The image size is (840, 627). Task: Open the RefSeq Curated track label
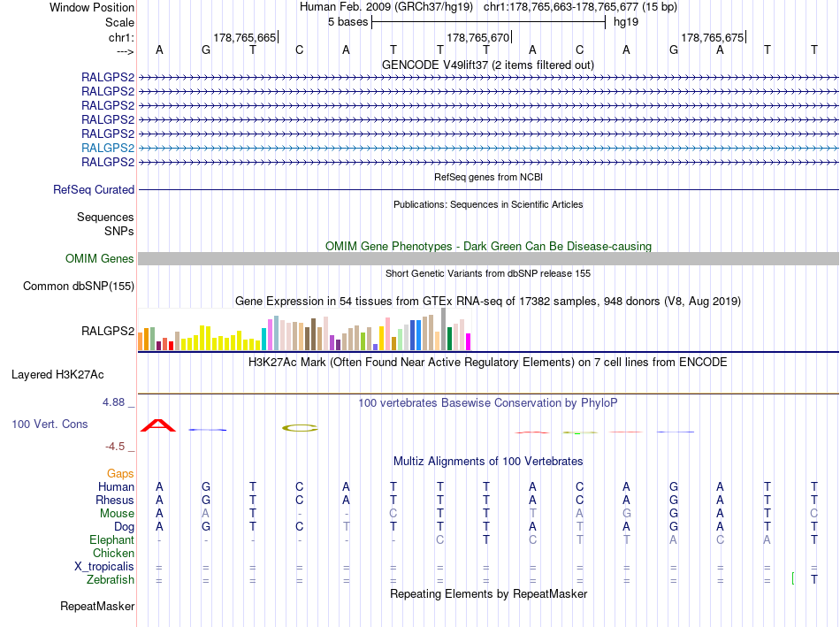[x=94, y=190]
